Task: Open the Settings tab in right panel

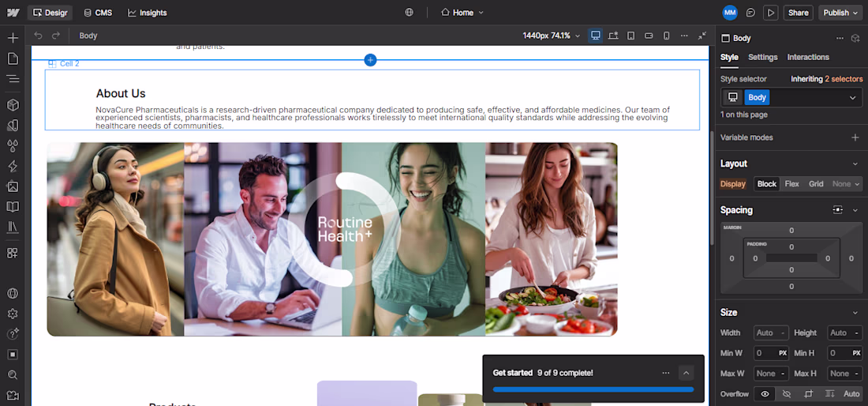Action: click(x=763, y=57)
